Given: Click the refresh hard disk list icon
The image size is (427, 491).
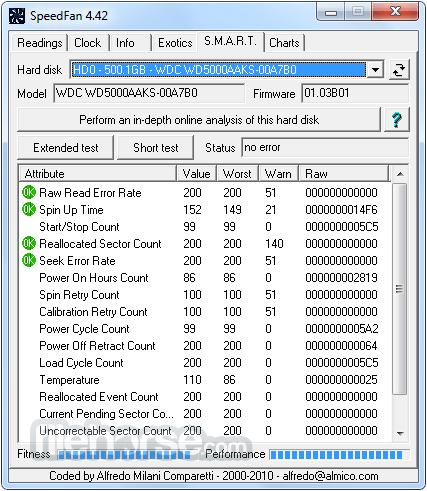Looking at the screenshot, I should 399,70.
